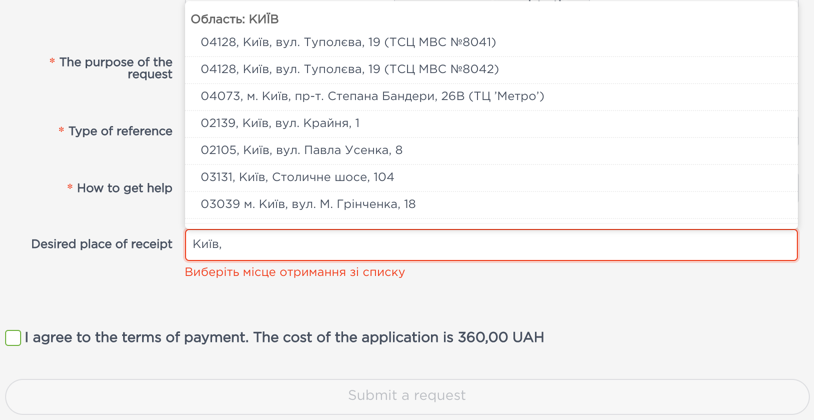Select the вул. Крайня, 1 address
Screen dimensions: 814x420
pyautogui.click(x=280, y=123)
